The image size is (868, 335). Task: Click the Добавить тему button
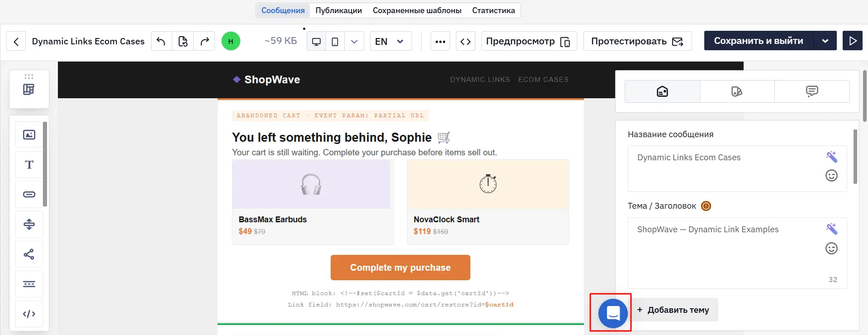pyautogui.click(x=673, y=310)
